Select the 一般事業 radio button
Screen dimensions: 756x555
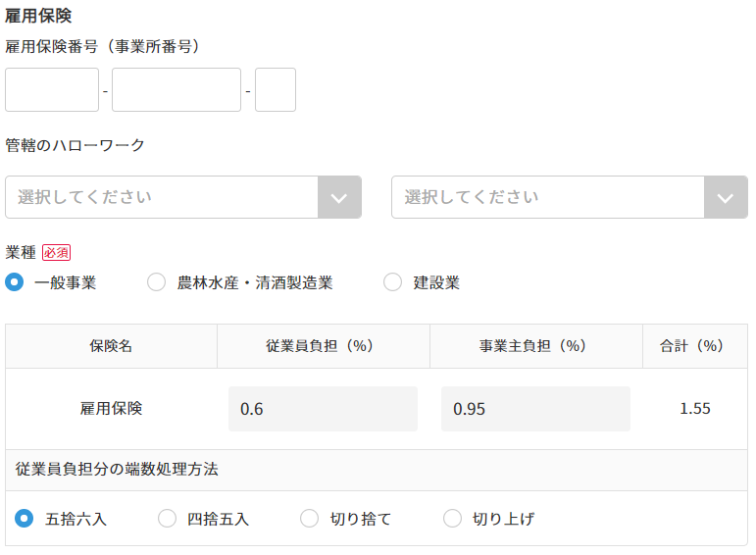click(15, 282)
